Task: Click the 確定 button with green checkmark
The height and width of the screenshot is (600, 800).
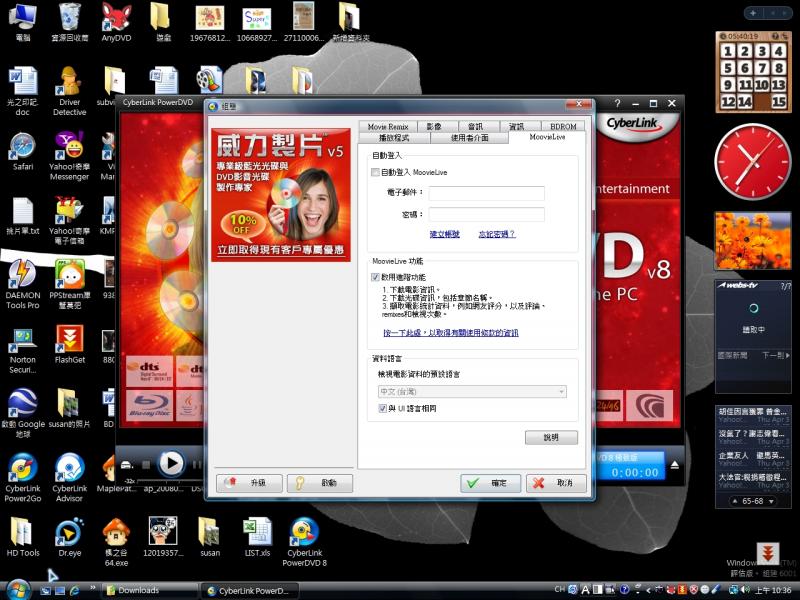Action: pyautogui.click(x=490, y=483)
